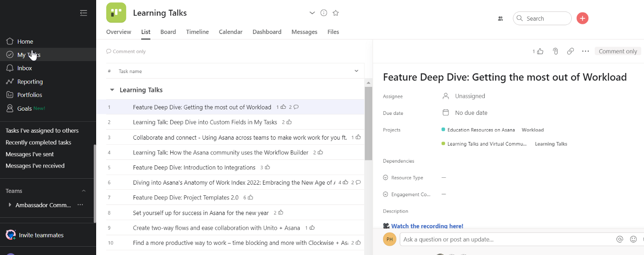The height and width of the screenshot is (255, 644).
Task: Switch to the Messages tab
Action: (x=305, y=32)
